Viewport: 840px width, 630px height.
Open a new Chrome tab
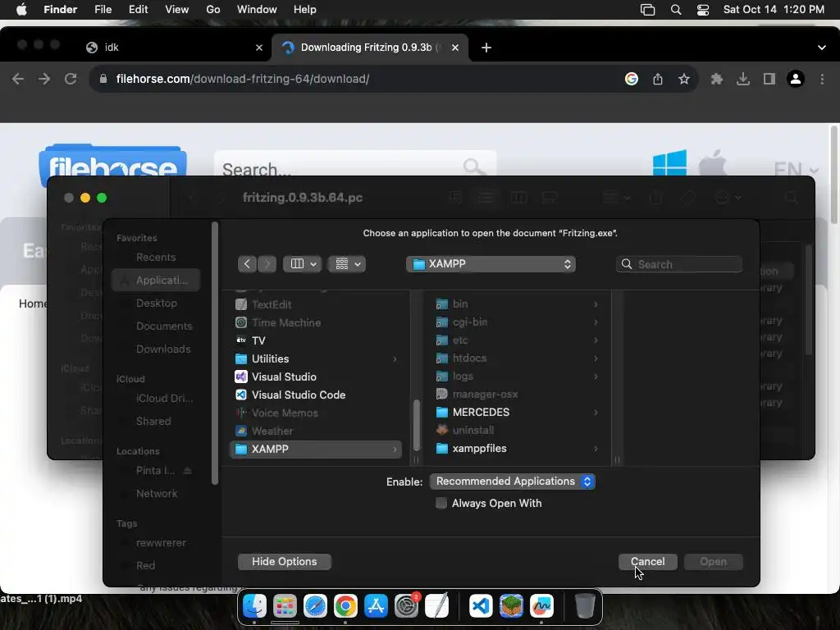tap(486, 48)
